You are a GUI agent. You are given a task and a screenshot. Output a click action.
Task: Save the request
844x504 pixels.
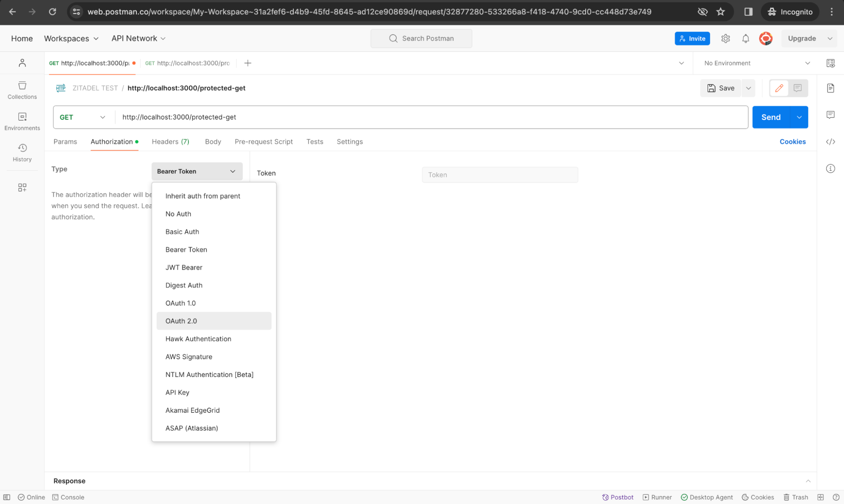coord(721,88)
